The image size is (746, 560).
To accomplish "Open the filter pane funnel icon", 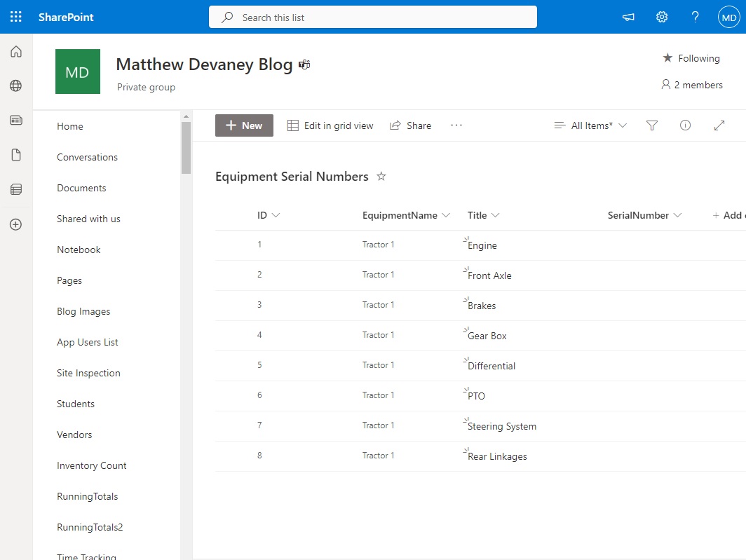I will tap(652, 125).
